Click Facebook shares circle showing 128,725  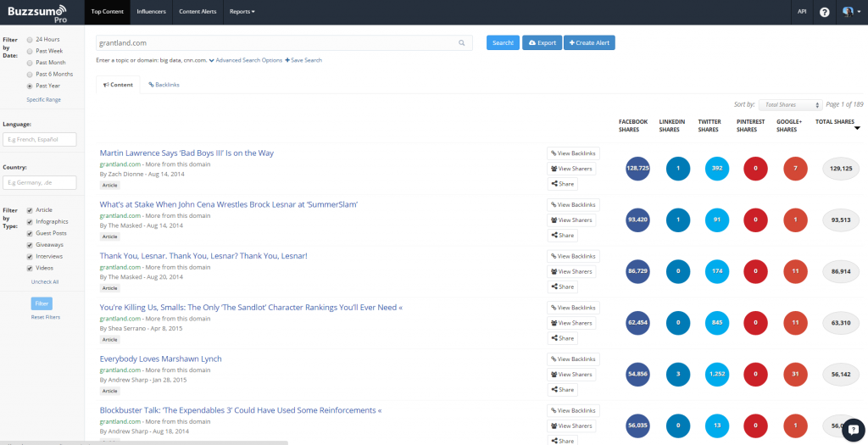(637, 169)
